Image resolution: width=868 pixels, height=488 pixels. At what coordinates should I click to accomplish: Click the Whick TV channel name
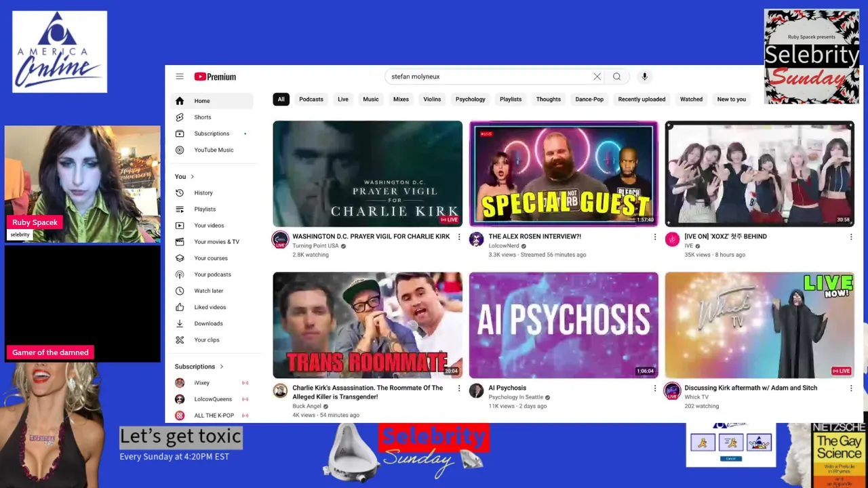click(x=696, y=397)
